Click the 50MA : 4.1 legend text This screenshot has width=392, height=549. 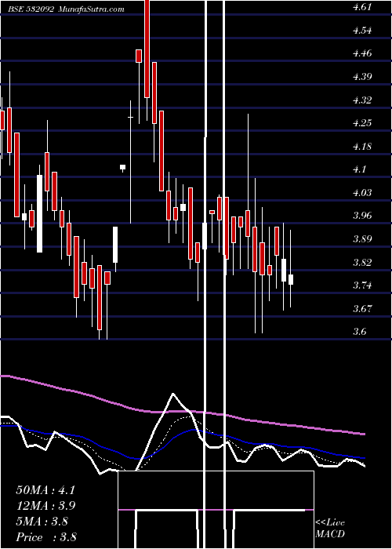(x=45, y=490)
